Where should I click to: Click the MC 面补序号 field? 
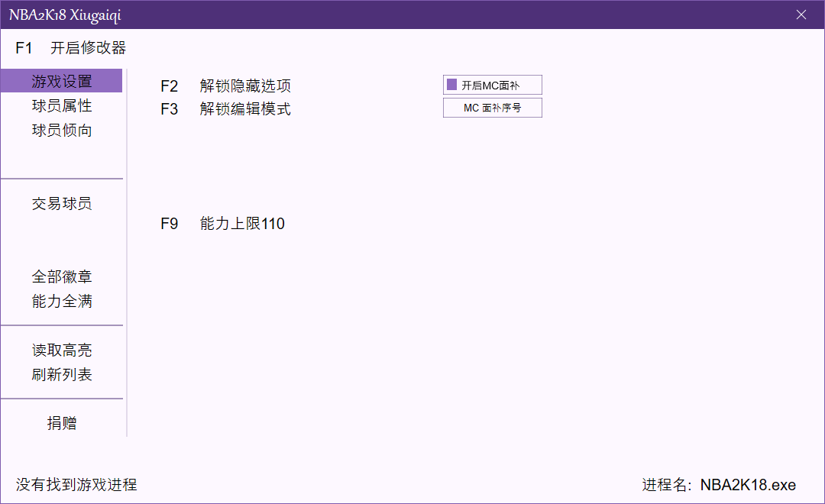[x=492, y=108]
